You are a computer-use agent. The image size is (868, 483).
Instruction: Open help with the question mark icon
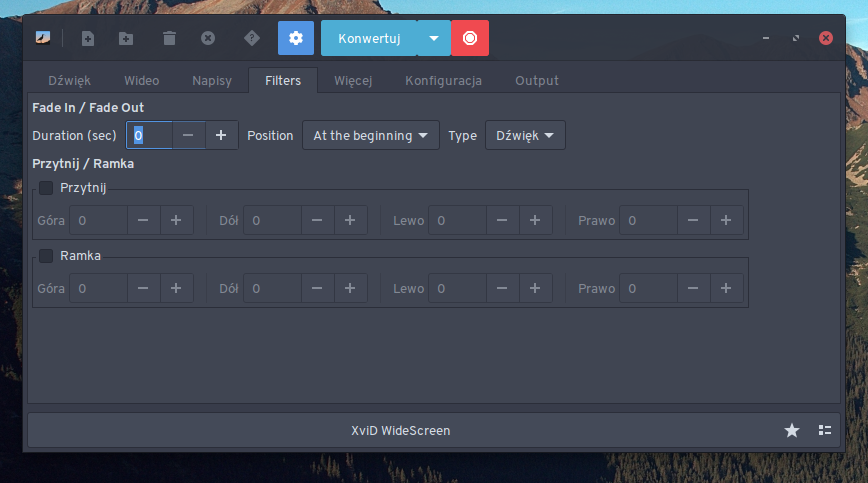click(x=252, y=38)
